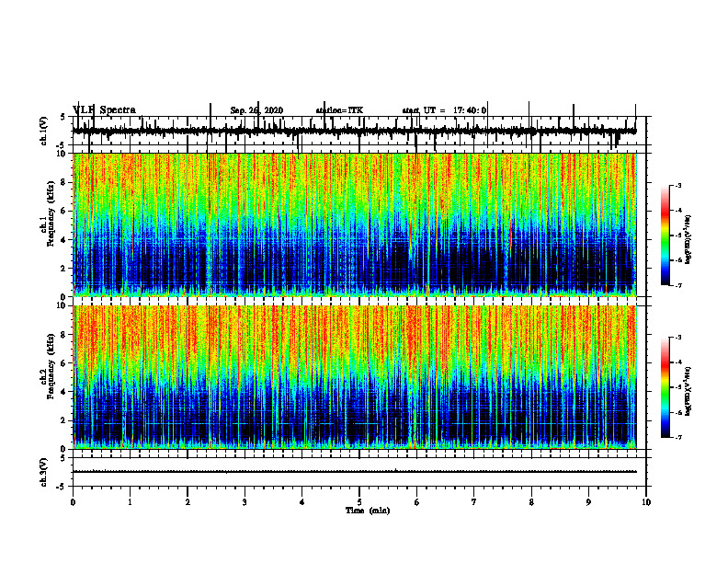Click the "VLF Spectra" plot title
Screen dimensions: 728x563
(x=105, y=110)
